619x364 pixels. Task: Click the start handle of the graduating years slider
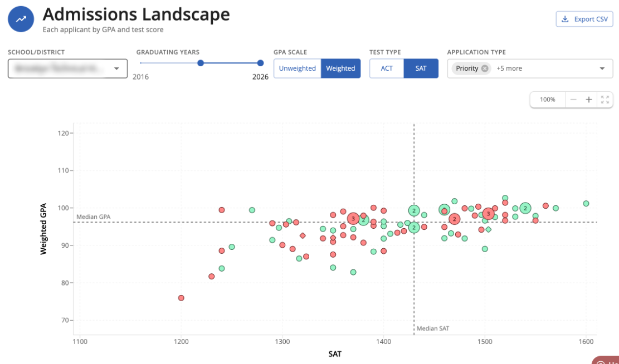click(x=201, y=63)
